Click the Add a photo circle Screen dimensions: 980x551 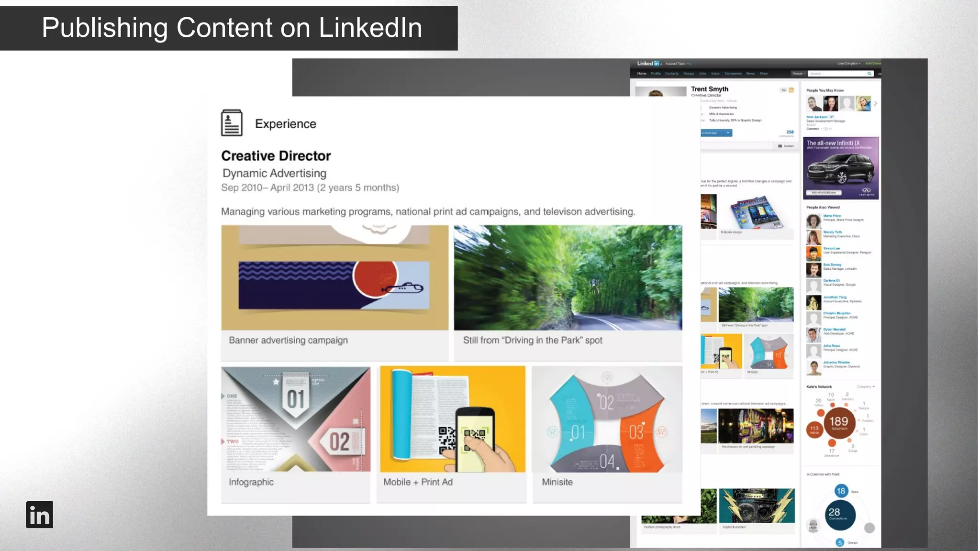click(x=813, y=526)
